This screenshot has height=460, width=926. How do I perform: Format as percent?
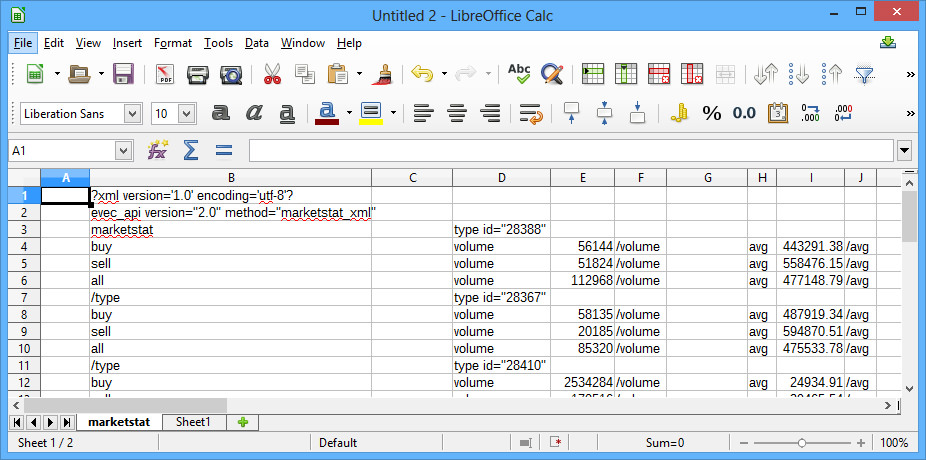click(x=712, y=113)
